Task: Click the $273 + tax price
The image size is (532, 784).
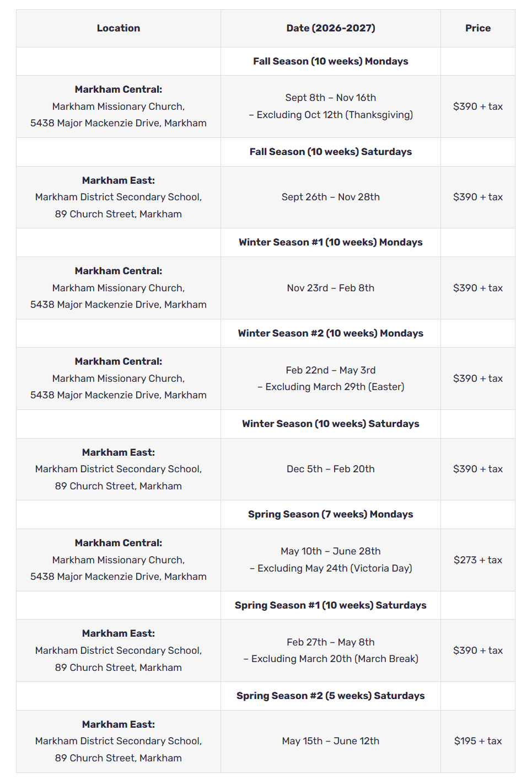Action: (478, 560)
